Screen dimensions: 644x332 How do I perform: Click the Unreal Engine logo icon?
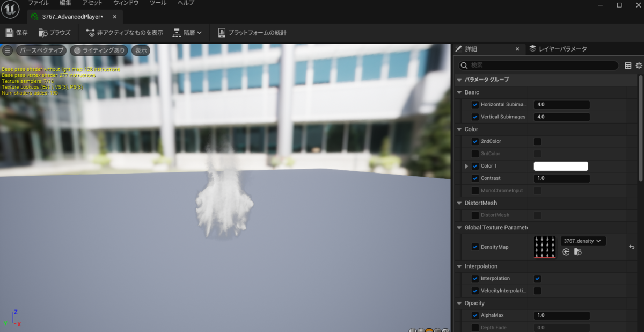click(x=10, y=9)
